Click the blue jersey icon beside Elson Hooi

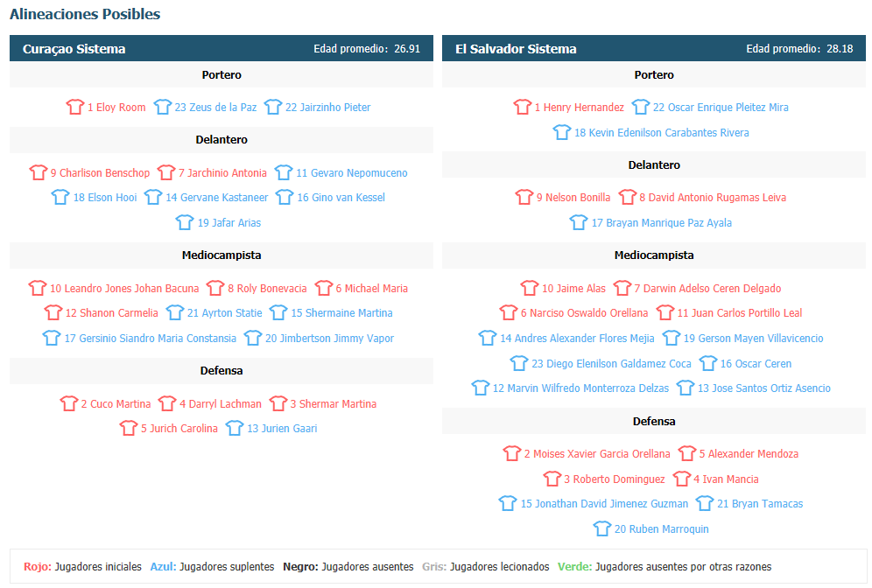click(60, 197)
